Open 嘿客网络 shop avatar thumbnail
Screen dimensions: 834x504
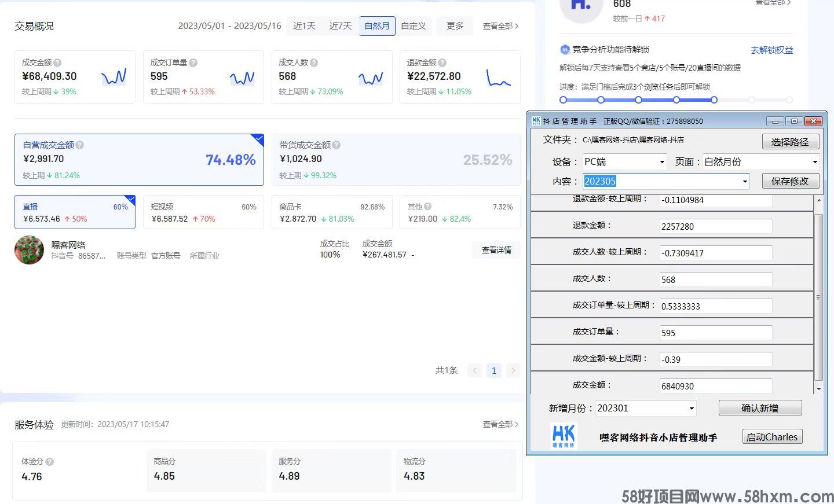click(x=29, y=250)
